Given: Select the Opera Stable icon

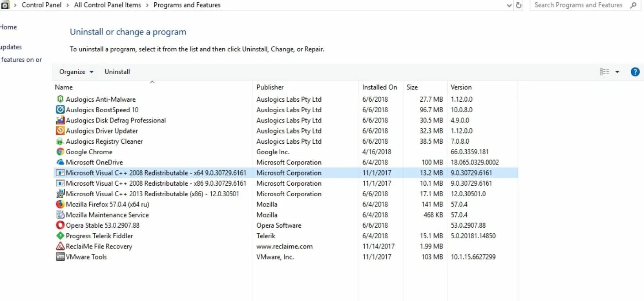Looking at the screenshot, I should click(x=60, y=225).
